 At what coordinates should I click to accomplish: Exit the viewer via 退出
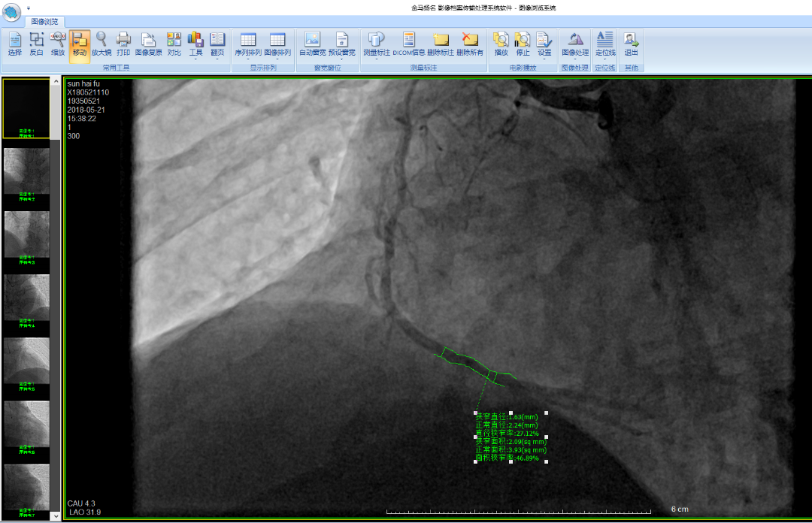(632, 44)
